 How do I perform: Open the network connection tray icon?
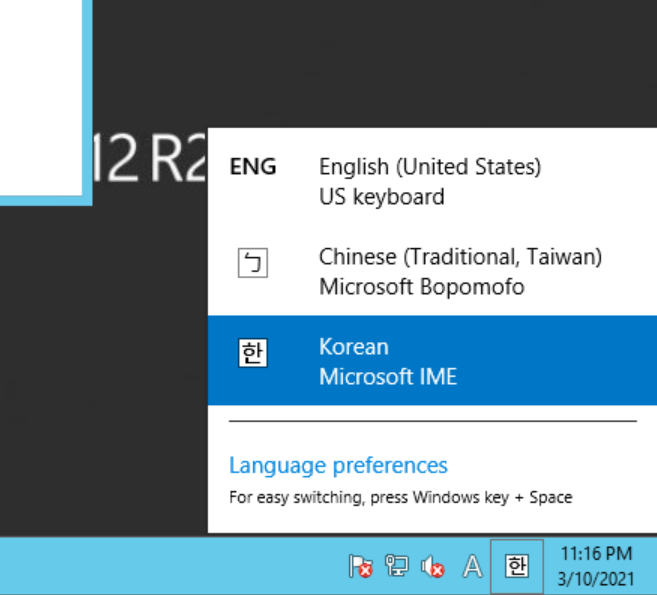click(x=396, y=566)
